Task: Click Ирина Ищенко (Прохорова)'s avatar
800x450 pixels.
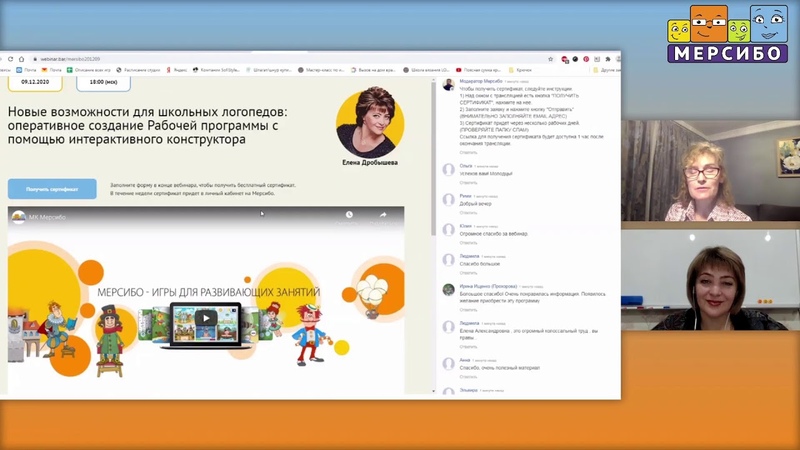Action: click(x=448, y=290)
